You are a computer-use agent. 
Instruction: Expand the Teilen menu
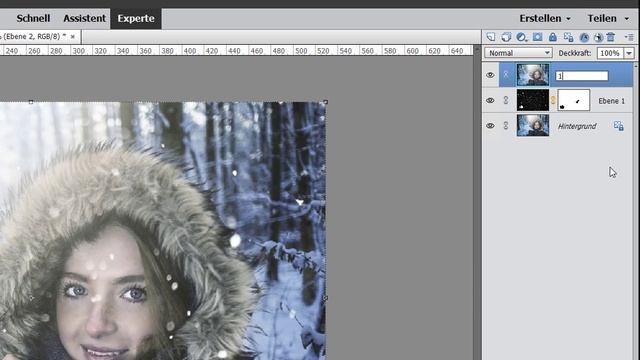coord(608,18)
